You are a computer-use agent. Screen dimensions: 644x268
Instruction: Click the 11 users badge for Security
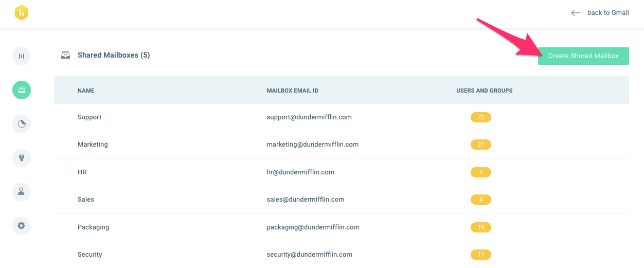coord(481,255)
